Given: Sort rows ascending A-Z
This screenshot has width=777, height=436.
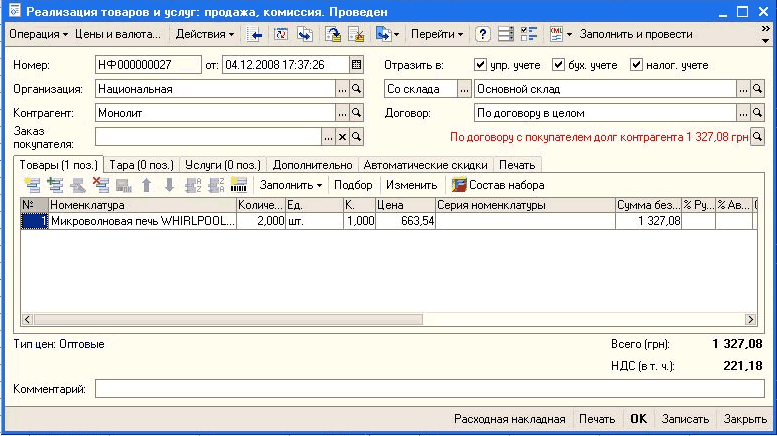Looking at the screenshot, I should [x=193, y=185].
